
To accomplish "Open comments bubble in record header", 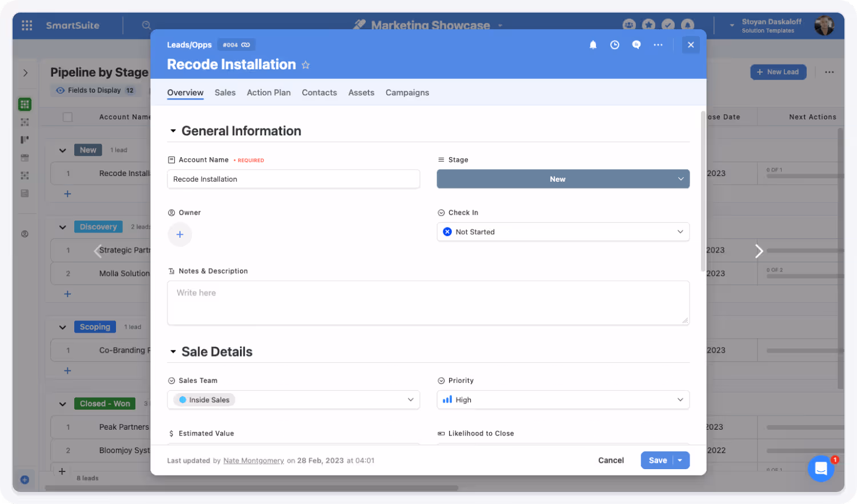I will (636, 45).
